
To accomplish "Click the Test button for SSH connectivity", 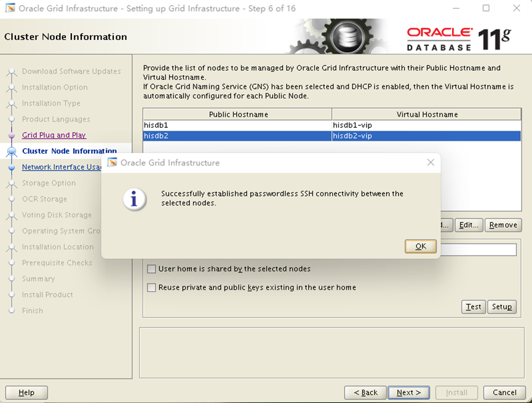I will click(x=474, y=307).
